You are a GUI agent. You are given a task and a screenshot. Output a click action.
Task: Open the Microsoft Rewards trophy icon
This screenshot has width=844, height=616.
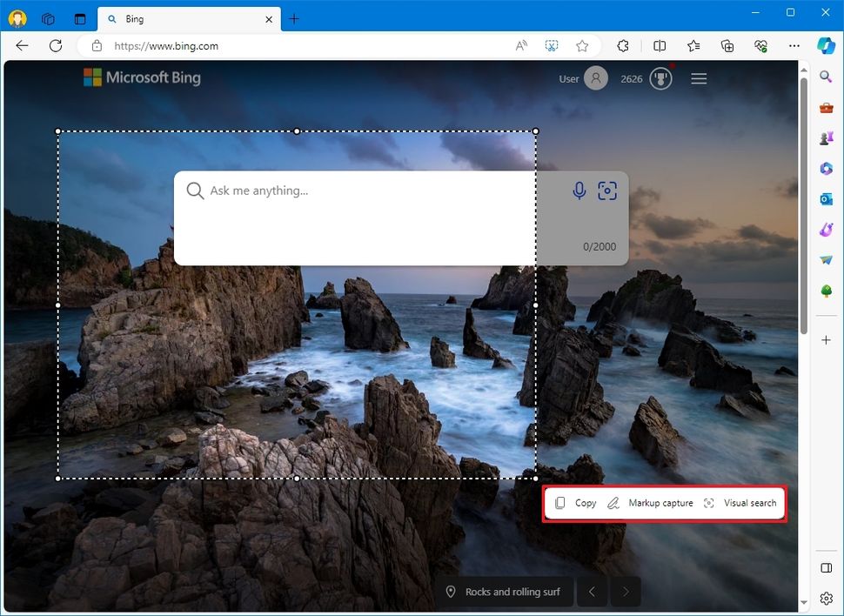coord(660,78)
